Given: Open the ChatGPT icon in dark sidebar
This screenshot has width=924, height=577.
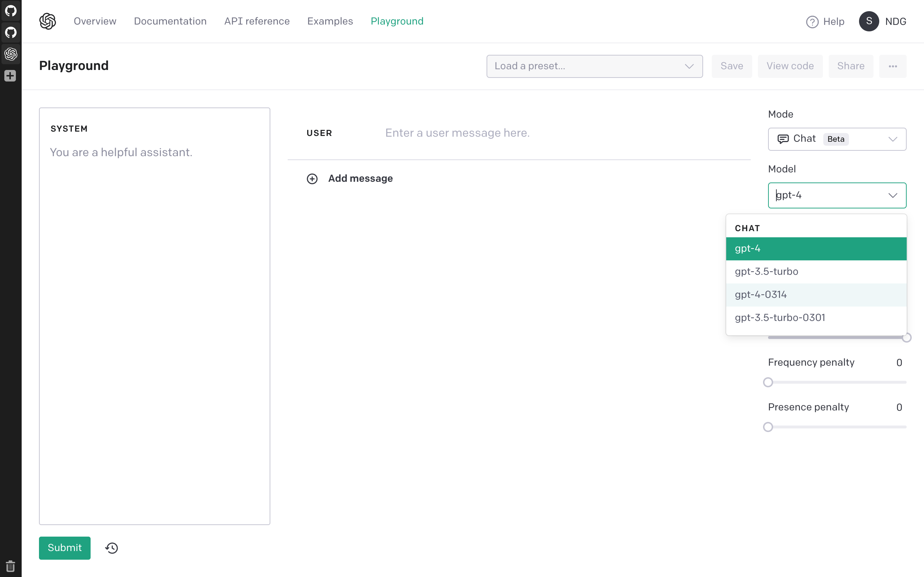Looking at the screenshot, I should coord(11,54).
